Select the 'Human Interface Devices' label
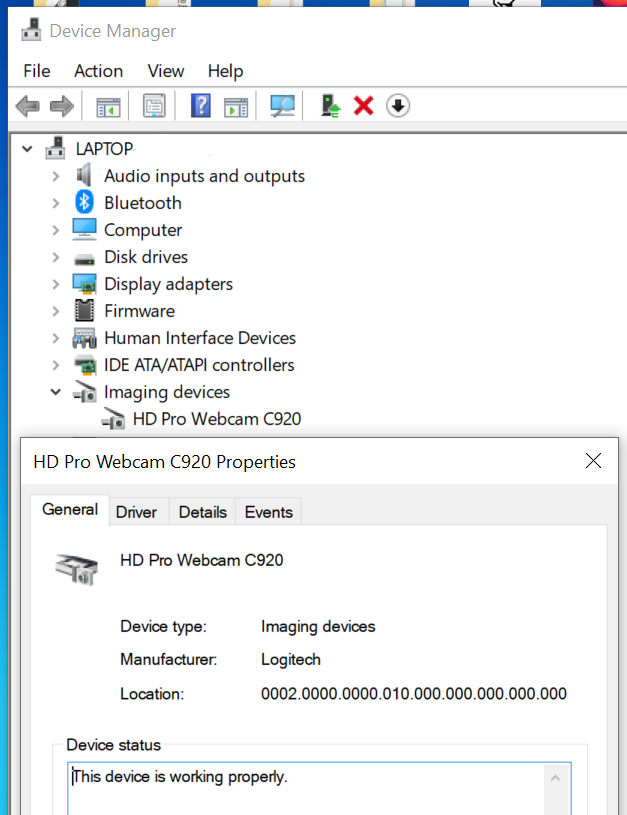Screen dimensions: 627x815 tap(200, 338)
